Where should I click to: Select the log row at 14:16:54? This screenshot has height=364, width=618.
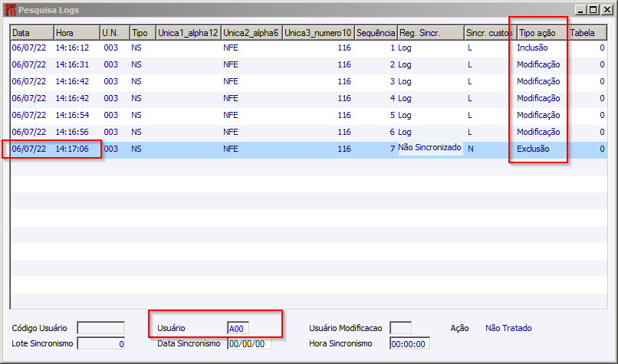(x=309, y=115)
